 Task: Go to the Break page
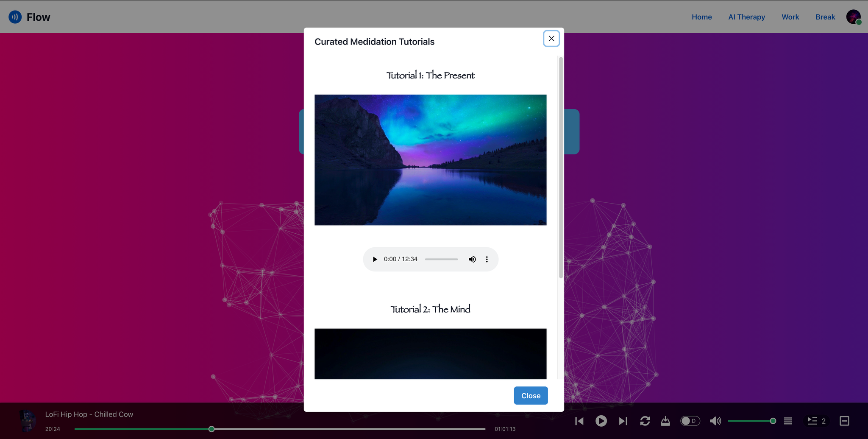pyautogui.click(x=825, y=17)
